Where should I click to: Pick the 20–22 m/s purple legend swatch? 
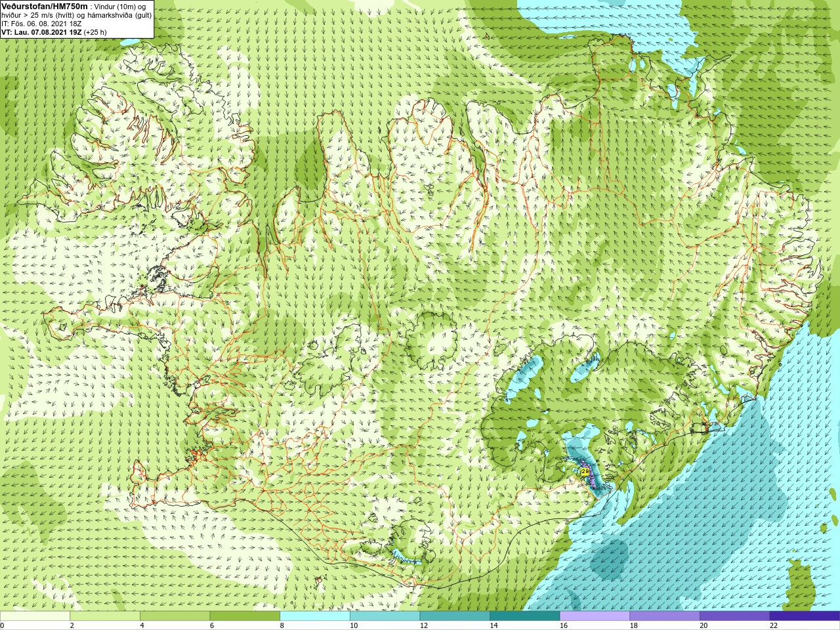point(734,616)
